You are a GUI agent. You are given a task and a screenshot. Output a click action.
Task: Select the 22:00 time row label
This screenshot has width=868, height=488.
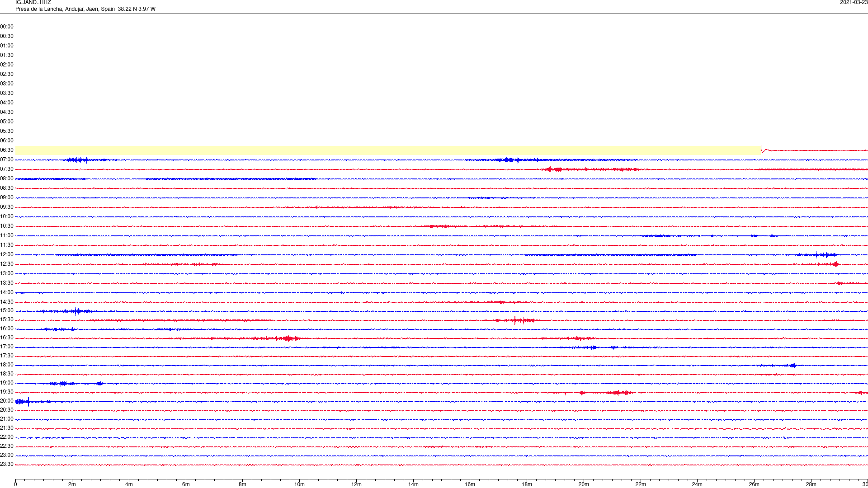tap(7, 437)
